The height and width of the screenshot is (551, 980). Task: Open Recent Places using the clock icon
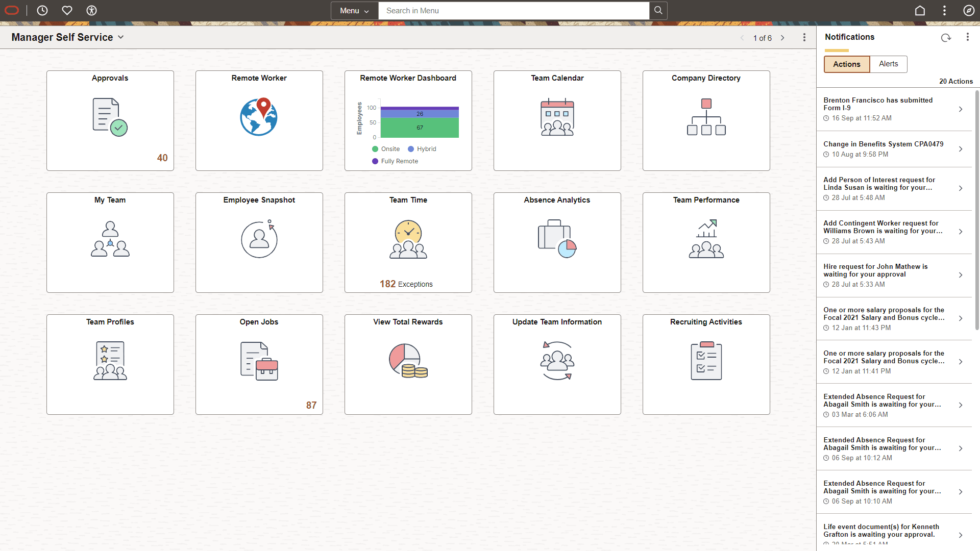tap(42, 10)
